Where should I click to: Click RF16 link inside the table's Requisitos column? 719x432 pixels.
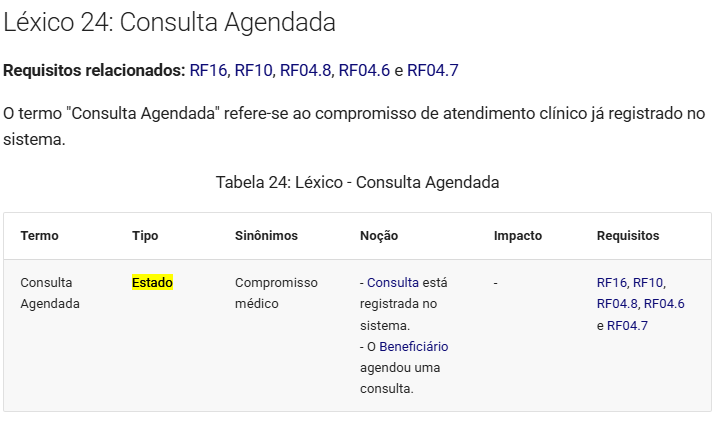pyautogui.click(x=612, y=282)
